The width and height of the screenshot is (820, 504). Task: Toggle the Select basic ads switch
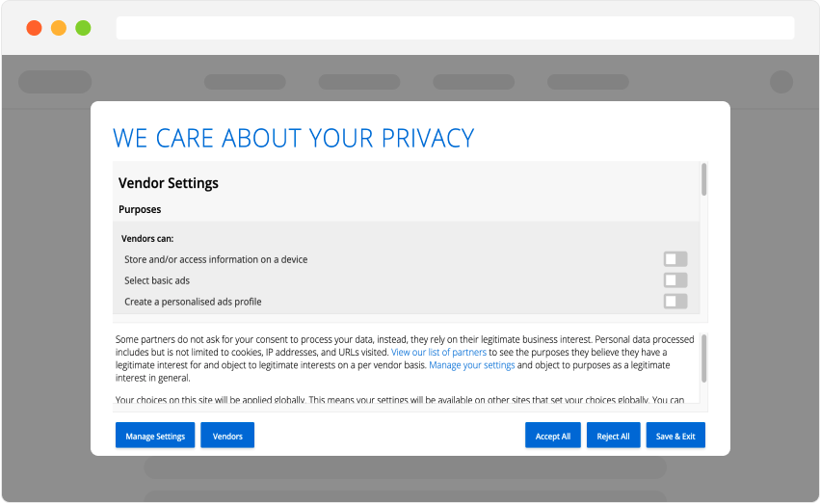tap(675, 280)
